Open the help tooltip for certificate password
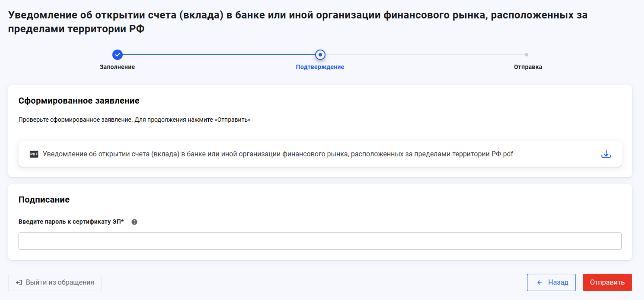Viewport: 644px width, 300px height. 134,222
